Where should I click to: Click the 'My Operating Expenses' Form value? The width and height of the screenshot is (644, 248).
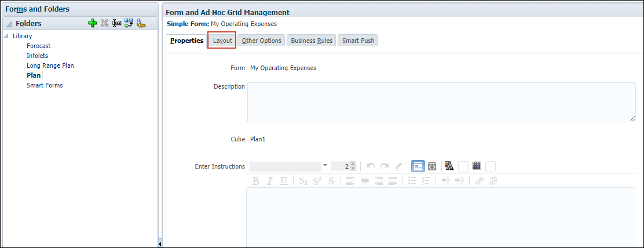click(283, 68)
